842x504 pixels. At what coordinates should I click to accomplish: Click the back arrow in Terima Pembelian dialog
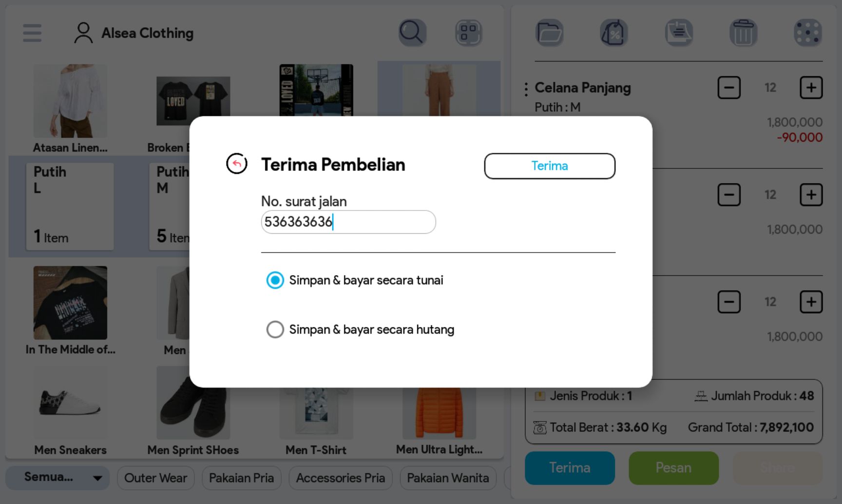pyautogui.click(x=237, y=164)
